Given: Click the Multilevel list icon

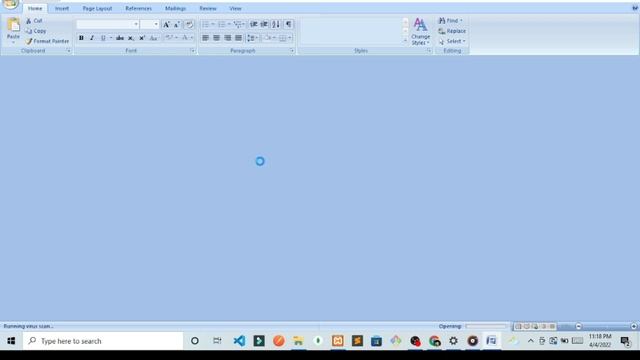Looking at the screenshot, I should [x=238, y=24].
